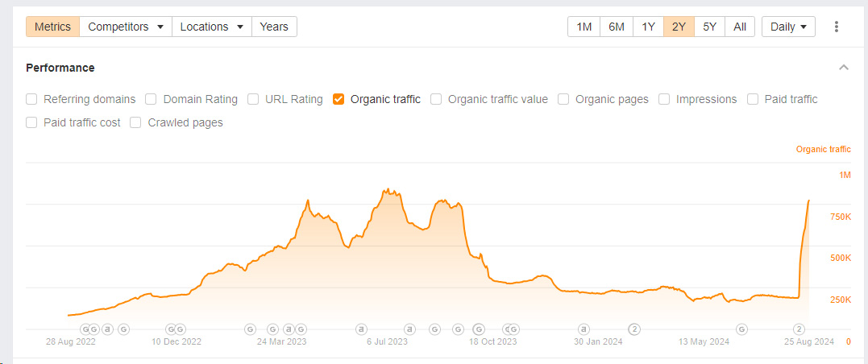The width and height of the screenshot is (868, 364).
Task: Tick the Crawled pages checkbox
Action: tap(136, 123)
